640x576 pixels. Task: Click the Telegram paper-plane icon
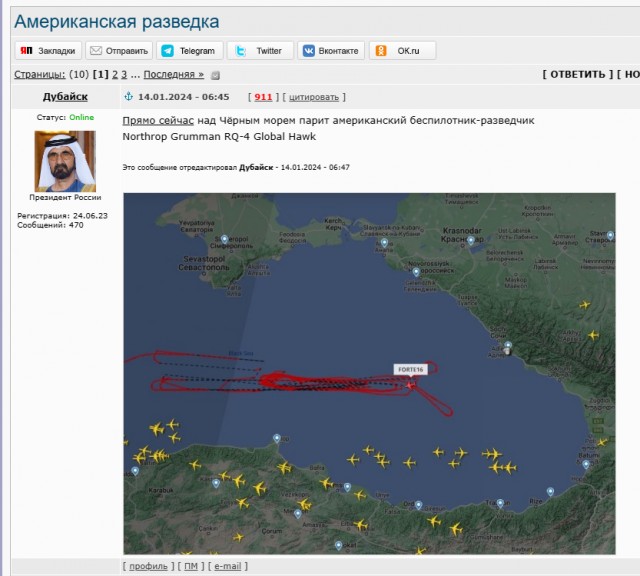coord(167,51)
